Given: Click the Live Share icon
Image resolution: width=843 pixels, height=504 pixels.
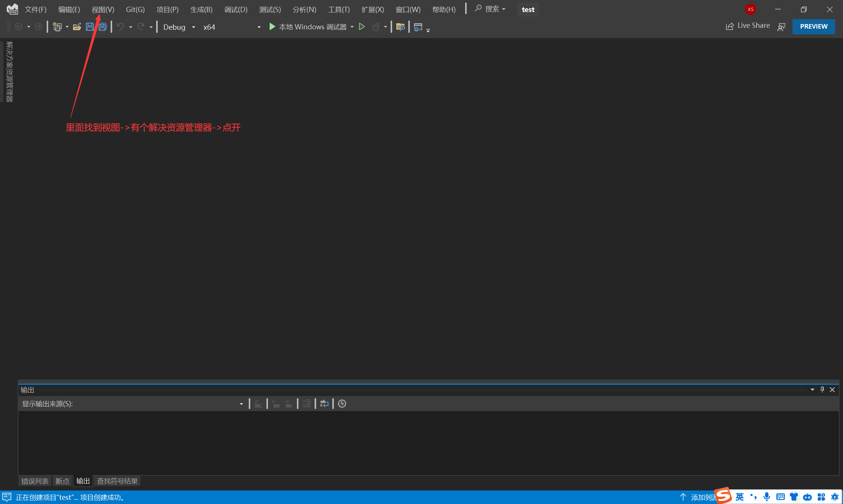Looking at the screenshot, I should (x=730, y=26).
